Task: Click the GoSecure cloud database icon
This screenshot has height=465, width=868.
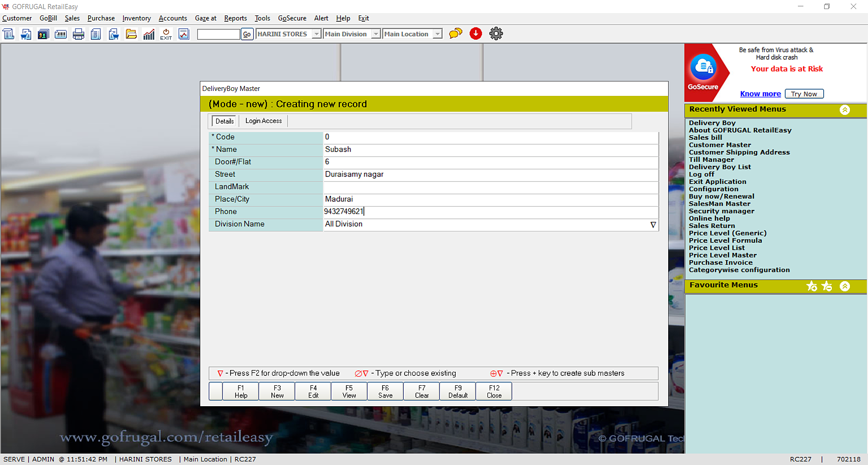Action: [x=703, y=68]
